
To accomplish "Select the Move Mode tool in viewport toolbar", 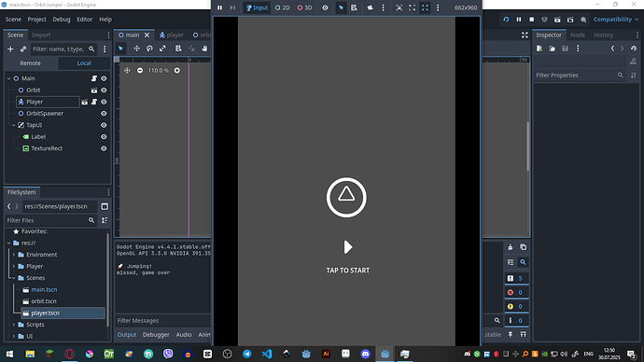I will 136,49.
